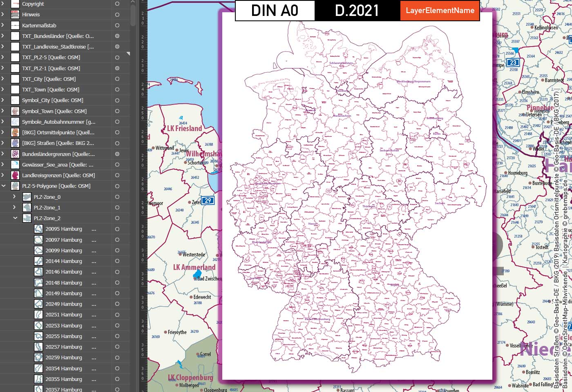Click the [BKG] Ortsmittelpunkte layer thumbnail
The image size is (572, 392).
pyautogui.click(x=14, y=132)
